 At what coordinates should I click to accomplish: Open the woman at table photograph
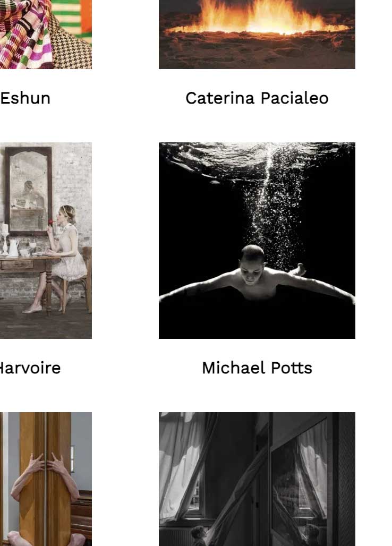pyautogui.click(x=46, y=240)
